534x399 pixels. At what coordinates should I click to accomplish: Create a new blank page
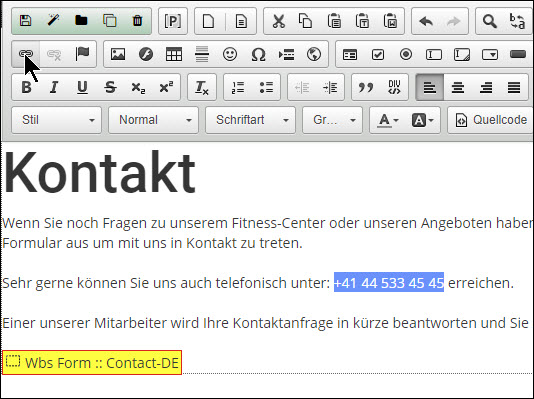[208, 21]
